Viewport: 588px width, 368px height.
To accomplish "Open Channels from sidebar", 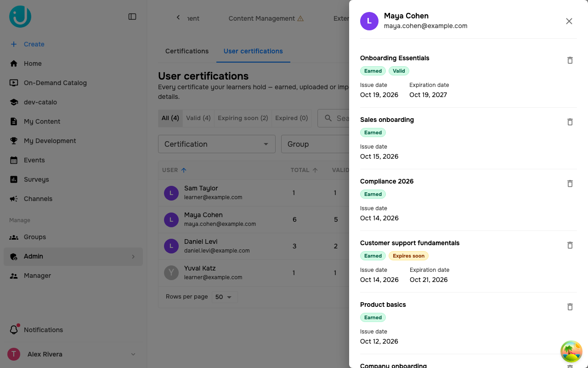I will tap(73, 199).
